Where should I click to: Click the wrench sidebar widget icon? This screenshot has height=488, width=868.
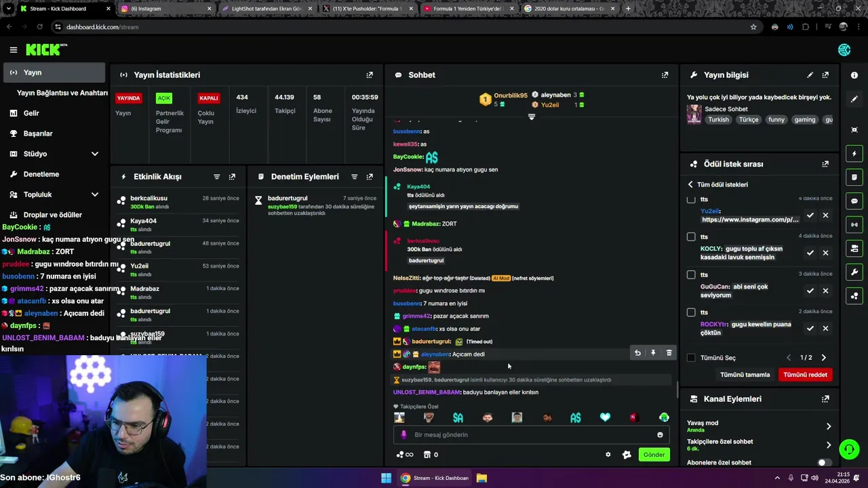854,272
